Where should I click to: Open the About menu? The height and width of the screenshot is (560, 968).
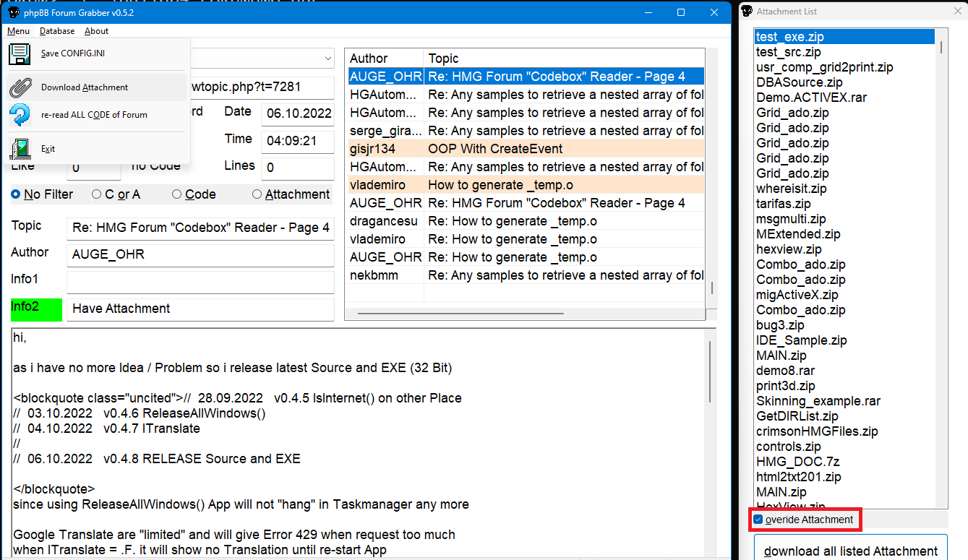coord(96,31)
